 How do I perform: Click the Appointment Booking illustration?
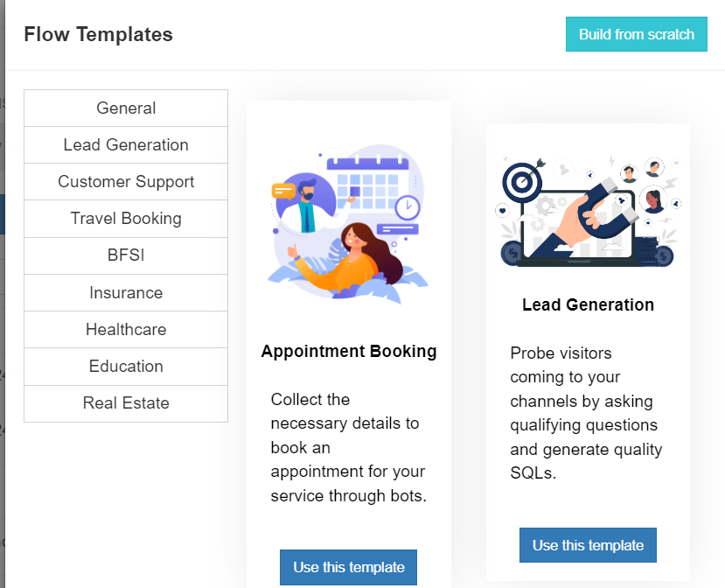[x=348, y=223]
